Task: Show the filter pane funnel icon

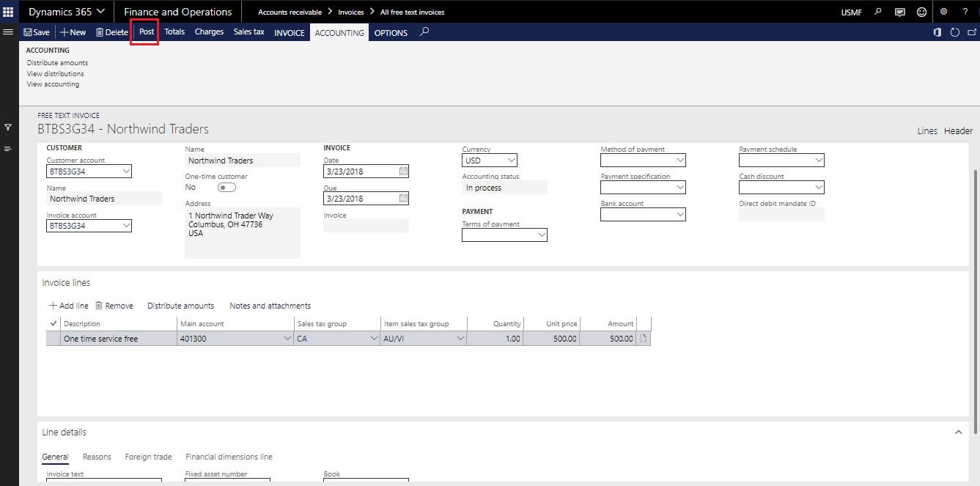Action: point(8,128)
